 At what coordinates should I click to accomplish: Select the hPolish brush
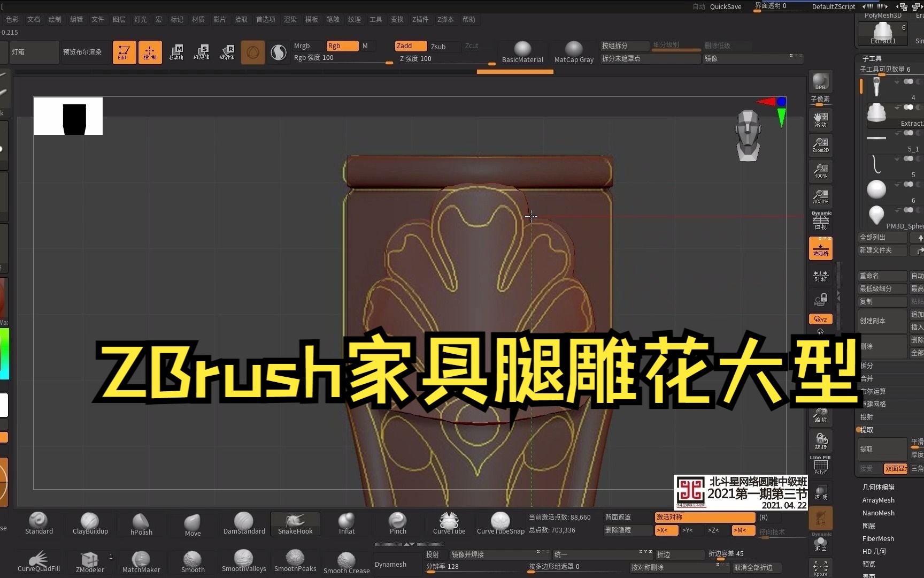(141, 523)
